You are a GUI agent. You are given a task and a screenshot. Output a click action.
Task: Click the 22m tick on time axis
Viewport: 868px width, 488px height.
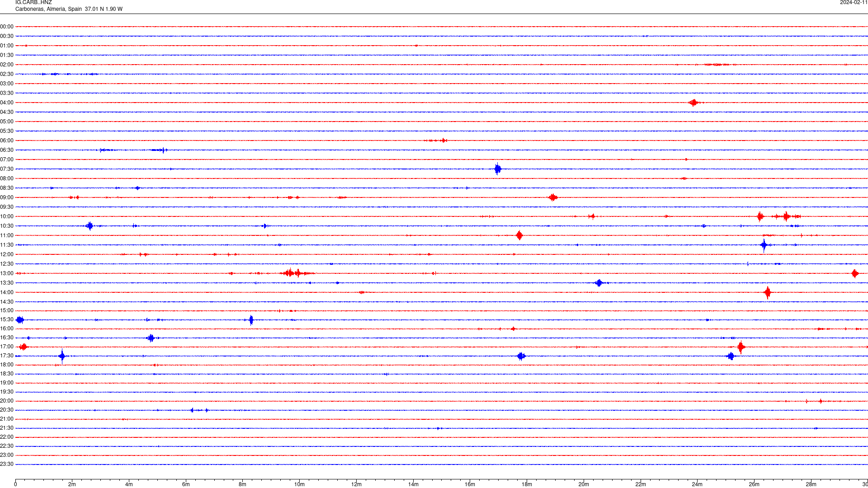click(641, 484)
